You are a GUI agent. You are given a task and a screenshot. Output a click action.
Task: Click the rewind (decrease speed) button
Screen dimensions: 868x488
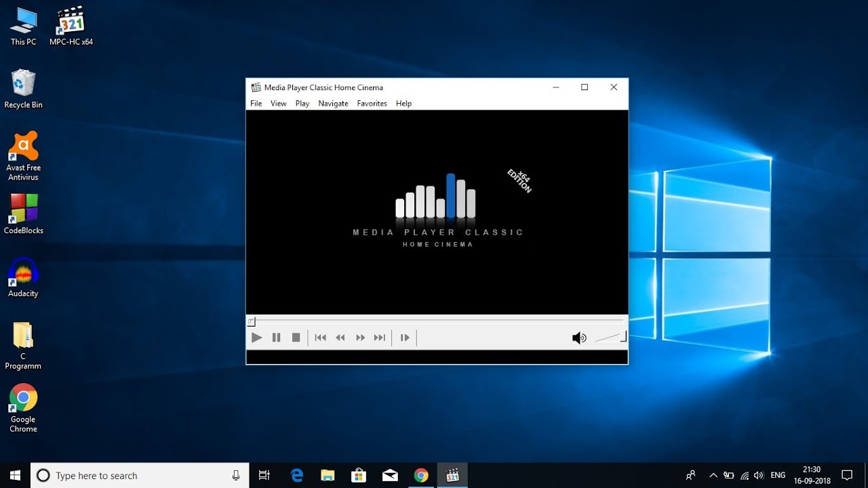(x=340, y=338)
